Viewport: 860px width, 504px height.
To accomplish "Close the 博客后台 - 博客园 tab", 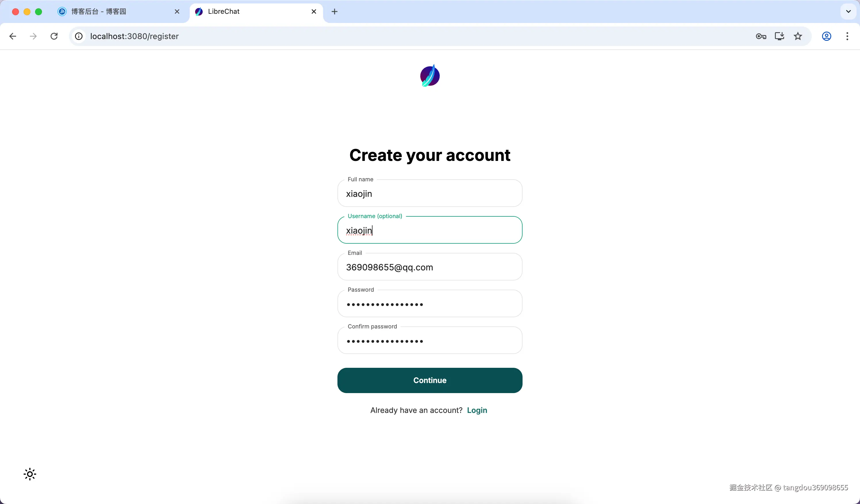I will tap(177, 11).
